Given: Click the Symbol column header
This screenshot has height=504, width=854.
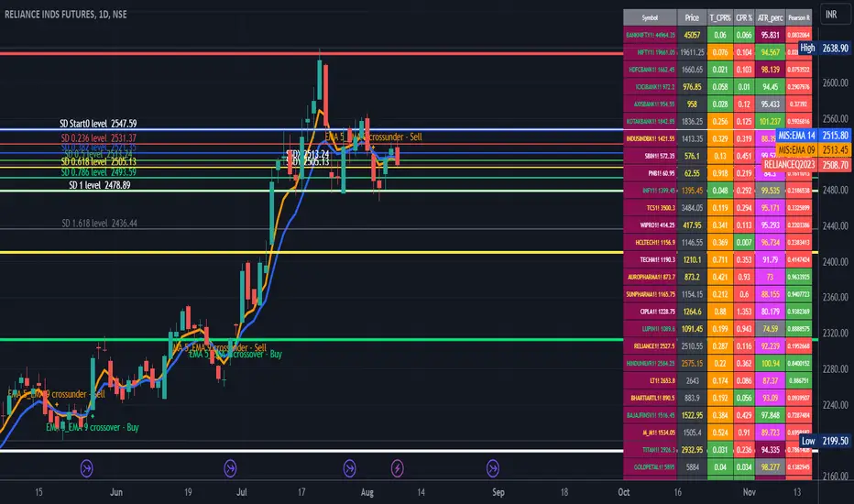Looking at the screenshot, I should (650, 17).
